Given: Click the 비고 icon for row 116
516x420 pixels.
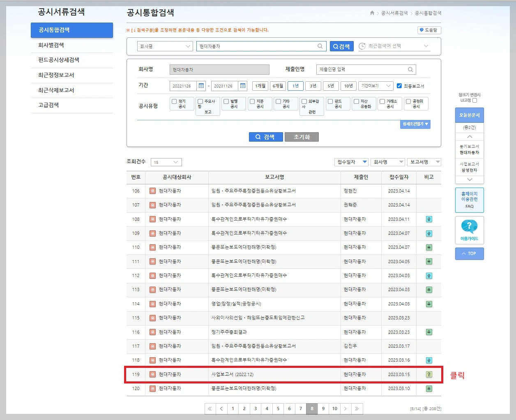Looking at the screenshot, I should [x=429, y=332].
